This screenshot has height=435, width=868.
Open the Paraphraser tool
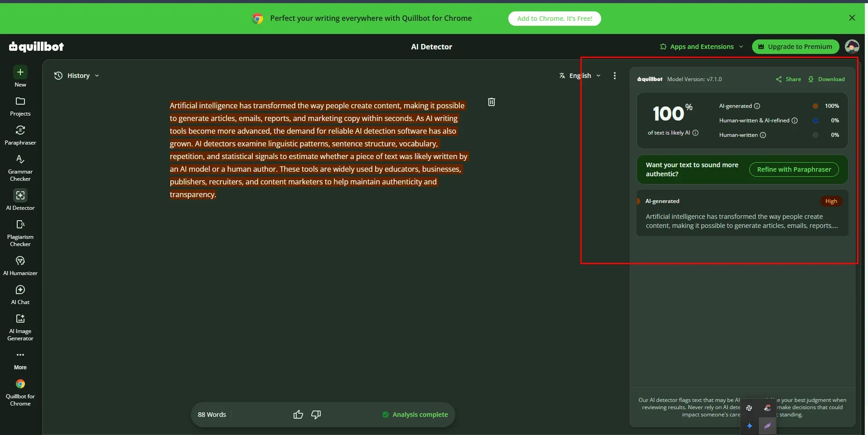pos(20,135)
